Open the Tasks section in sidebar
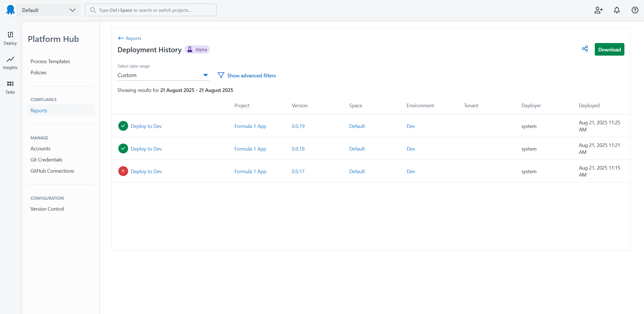This screenshot has height=314, width=644. [10, 87]
